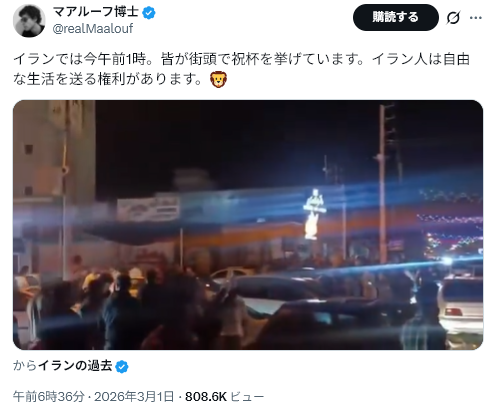Click verified badge next to イランの過去
496x412 pixels.
point(122,367)
